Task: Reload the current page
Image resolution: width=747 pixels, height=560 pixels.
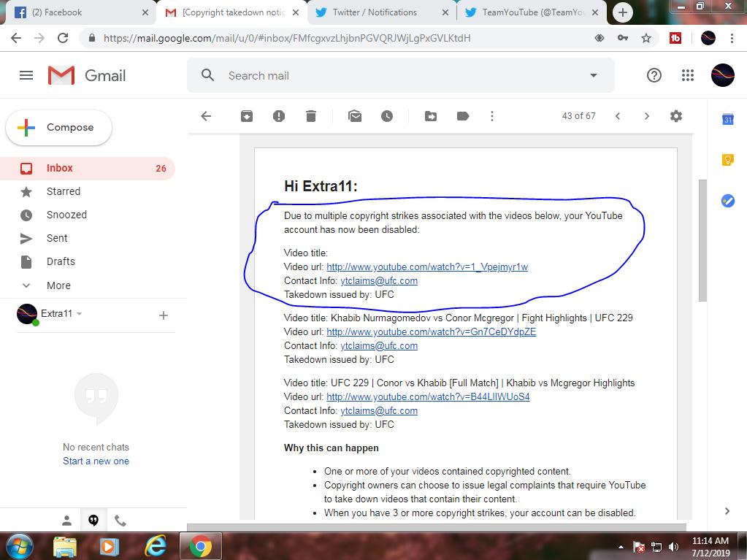Action: (x=63, y=38)
